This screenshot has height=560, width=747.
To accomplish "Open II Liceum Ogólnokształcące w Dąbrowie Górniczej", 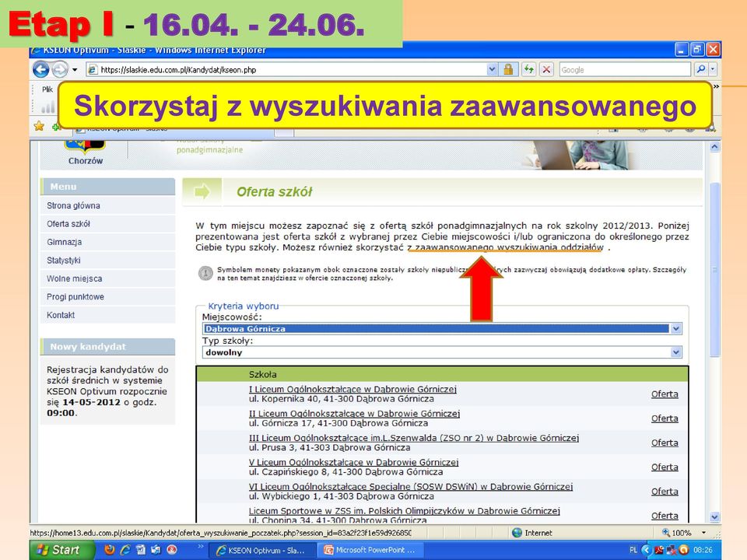I will (355, 413).
